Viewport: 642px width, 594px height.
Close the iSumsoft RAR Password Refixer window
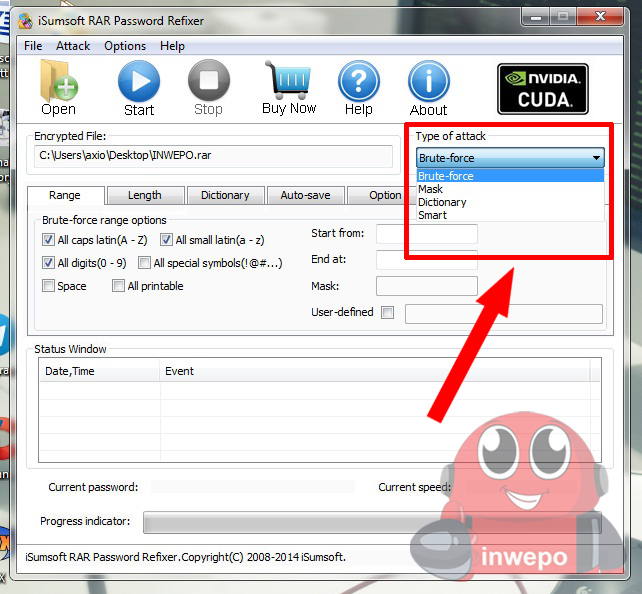point(600,16)
